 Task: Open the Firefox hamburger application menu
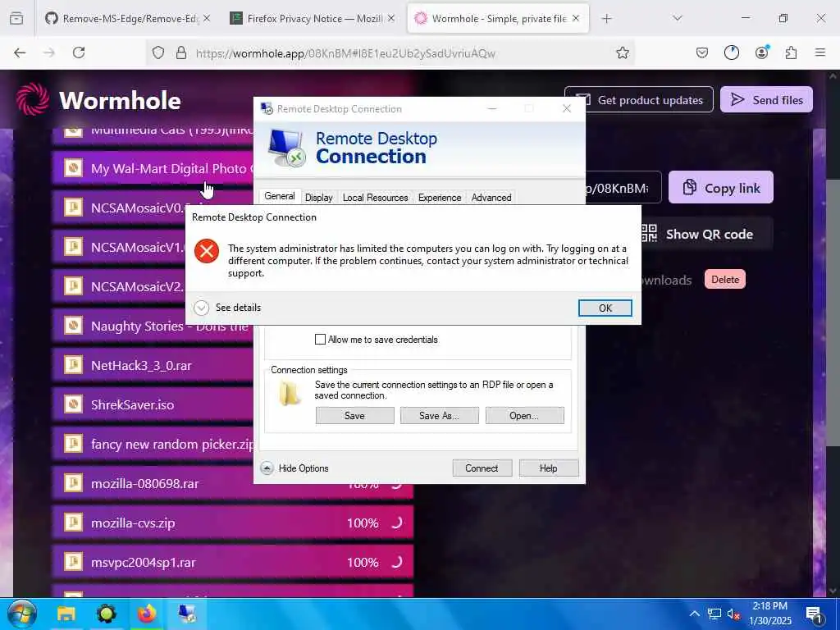point(819,52)
